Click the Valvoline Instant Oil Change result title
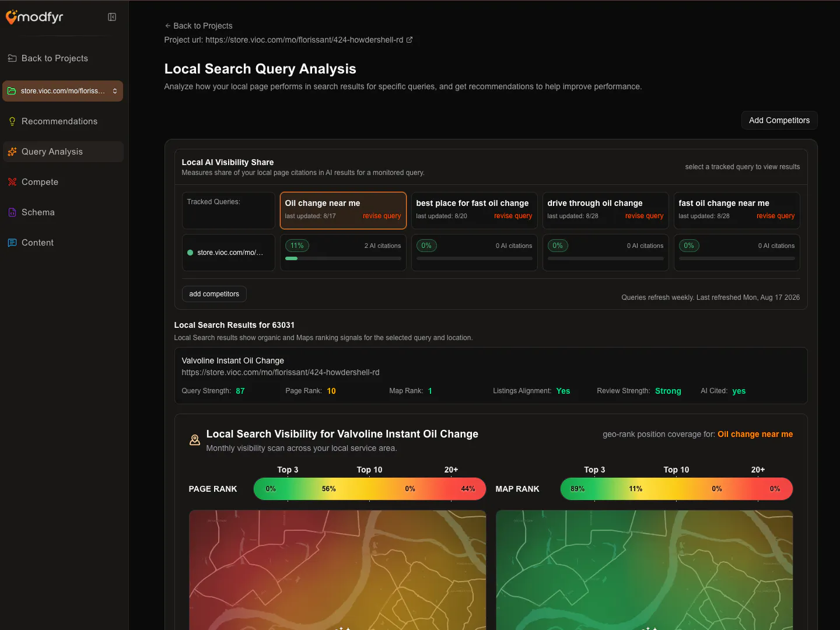This screenshot has width=840, height=630. pos(233,360)
